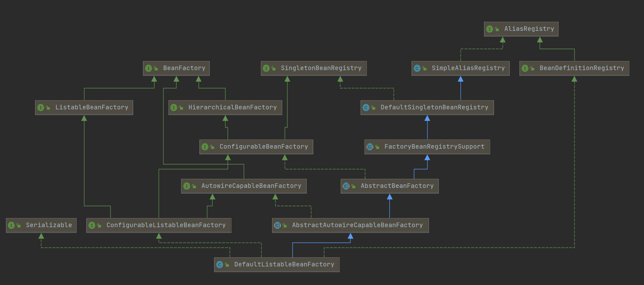Screen dimensions: 644x285
Task: Click the class icon beside SimpleAliasRegistry
Action: tap(417, 68)
